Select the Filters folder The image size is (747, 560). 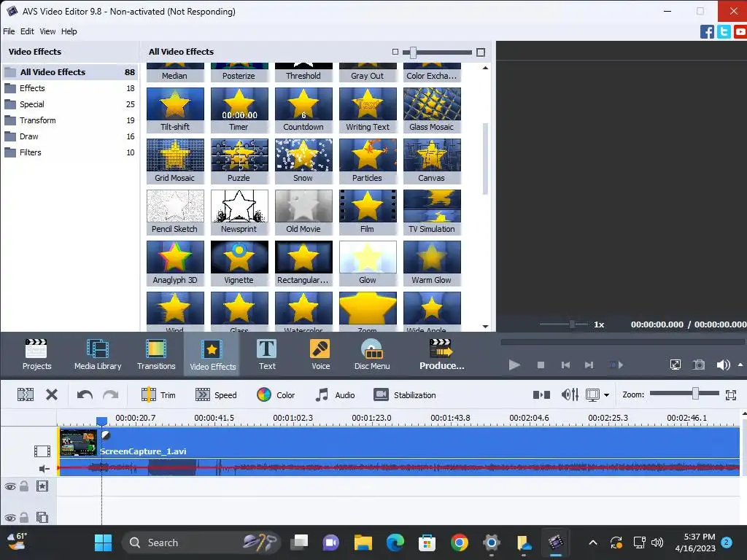(70, 152)
